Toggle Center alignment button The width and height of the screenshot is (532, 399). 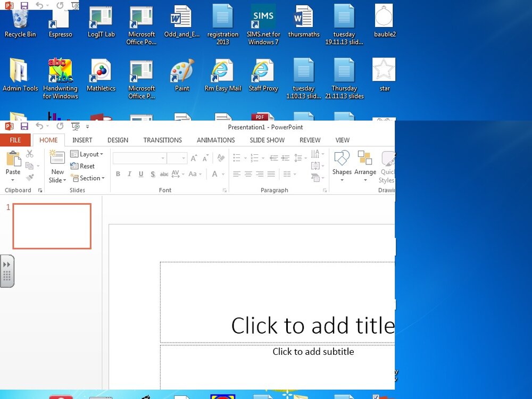tap(248, 174)
